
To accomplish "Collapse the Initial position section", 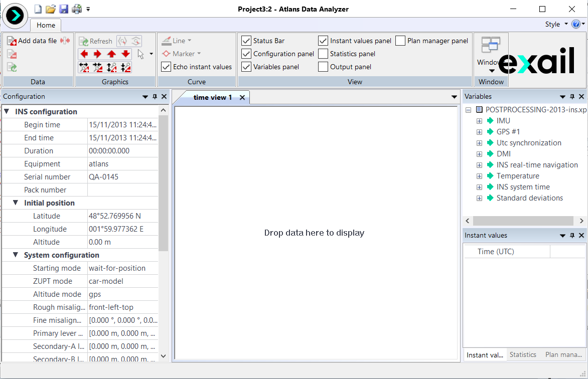I will [x=16, y=203].
